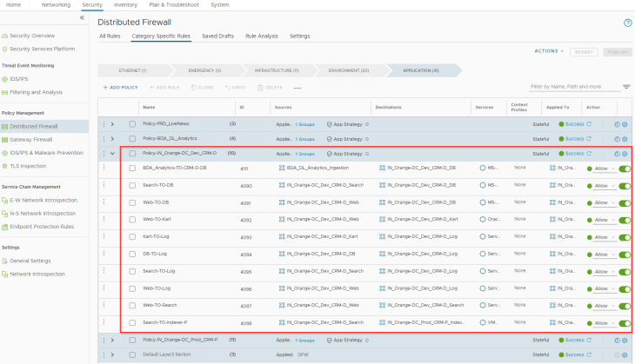Collapse the left navigation sidebar

pyautogui.click(x=82, y=17)
